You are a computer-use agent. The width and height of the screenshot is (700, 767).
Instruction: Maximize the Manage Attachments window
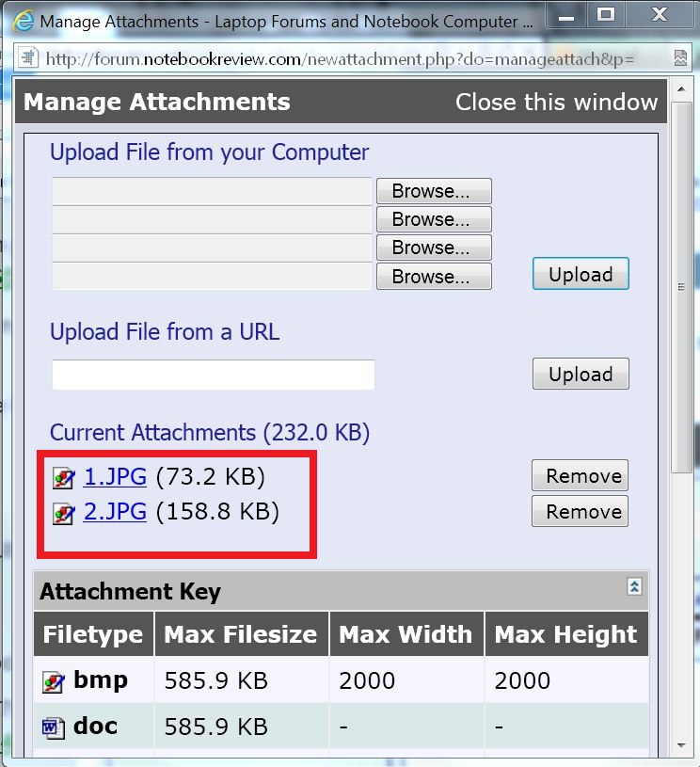[x=606, y=15]
